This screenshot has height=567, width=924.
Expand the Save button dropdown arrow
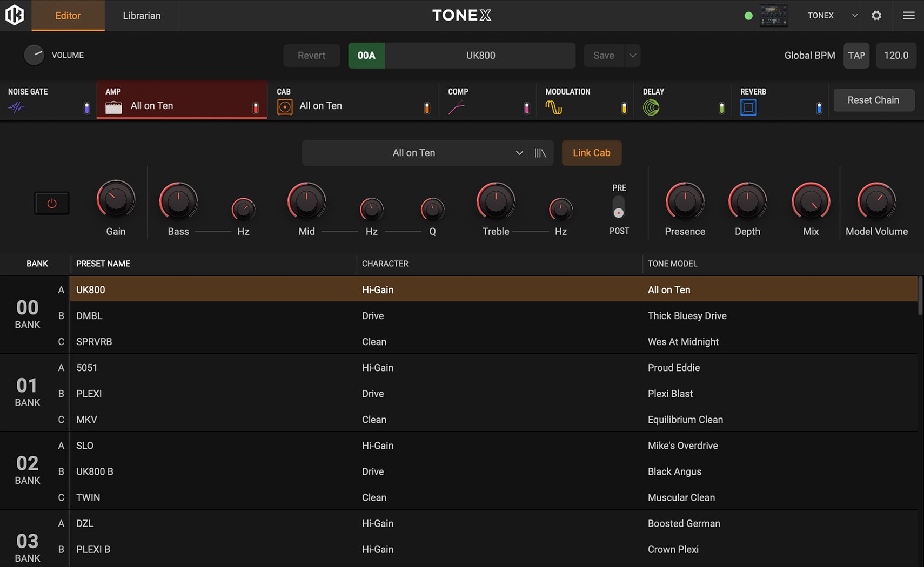632,55
